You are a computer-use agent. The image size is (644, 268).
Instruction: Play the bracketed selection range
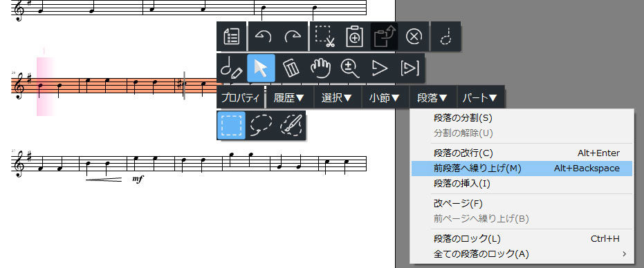click(410, 68)
